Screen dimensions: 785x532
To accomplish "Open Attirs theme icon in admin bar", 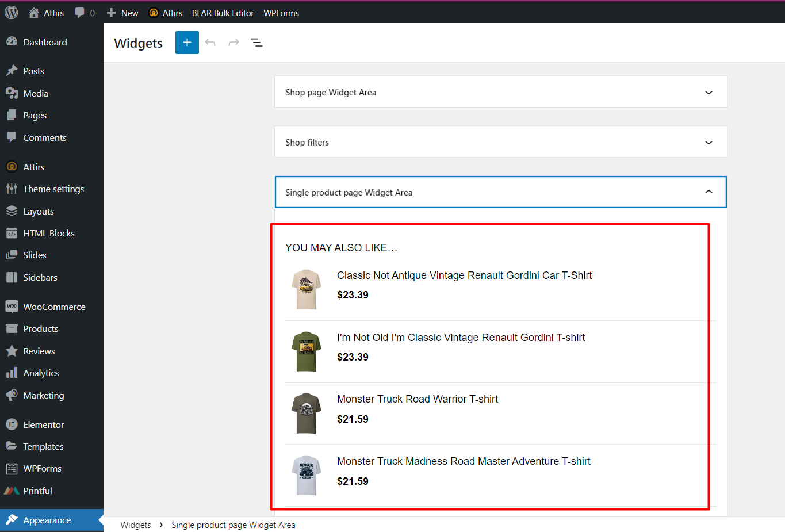I will click(x=154, y=13).
